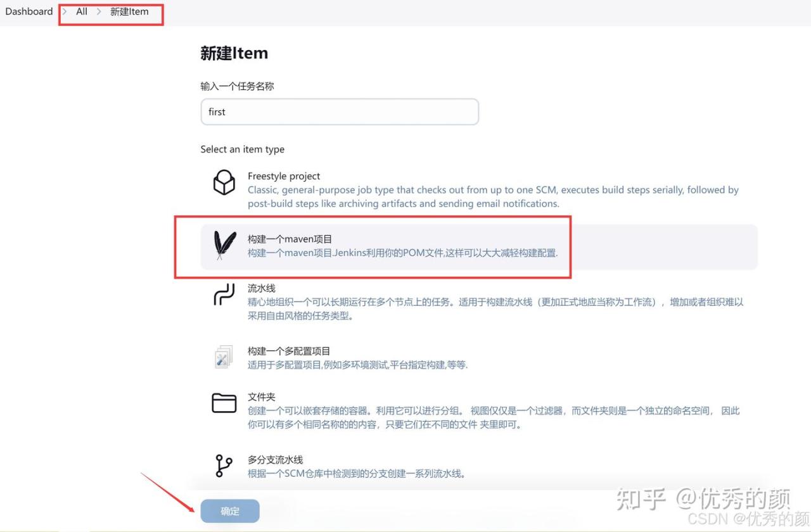Choose 构建一个maven项目 item type
Image resolution: width=811 pixels, height=532 pixels.
coord(479,246)
